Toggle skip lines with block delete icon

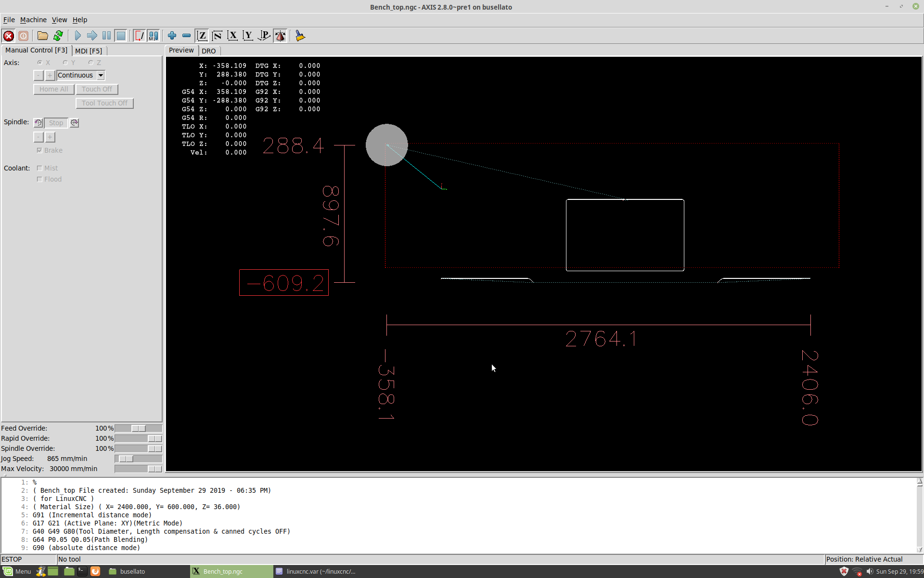coord(139,36)
